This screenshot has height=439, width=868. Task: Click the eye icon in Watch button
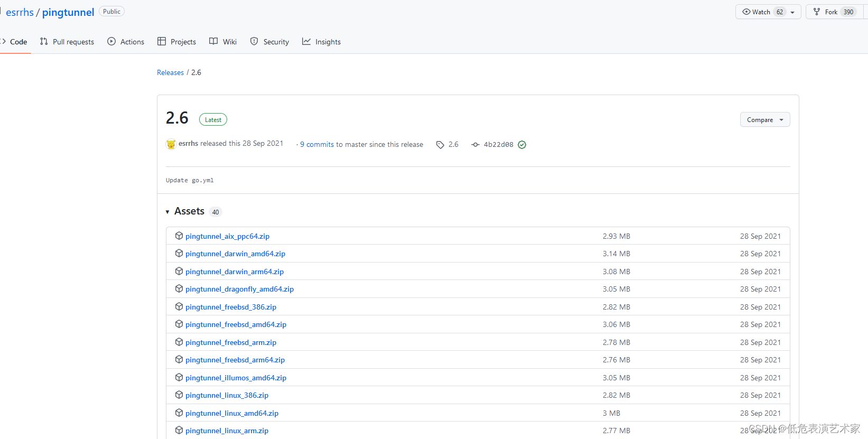[746, 12]
